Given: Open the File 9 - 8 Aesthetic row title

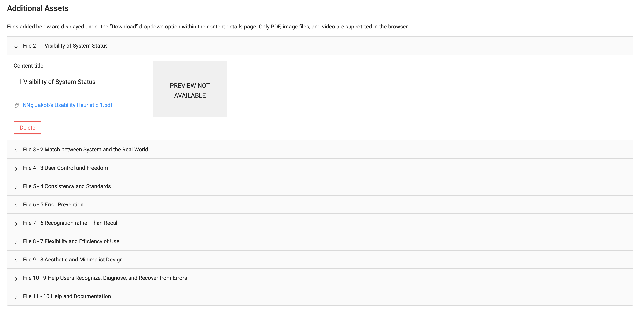Looking at the screenshot, I should 73,260.
